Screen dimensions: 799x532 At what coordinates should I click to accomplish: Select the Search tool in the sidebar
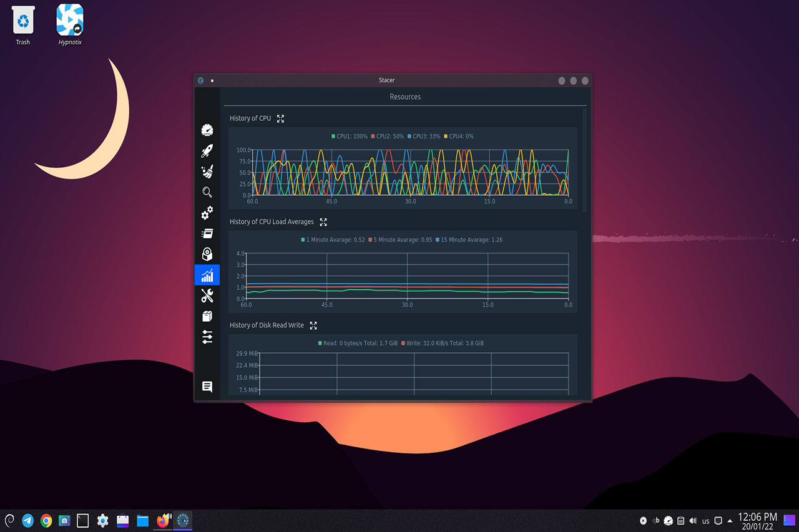[x=207, y=192]
